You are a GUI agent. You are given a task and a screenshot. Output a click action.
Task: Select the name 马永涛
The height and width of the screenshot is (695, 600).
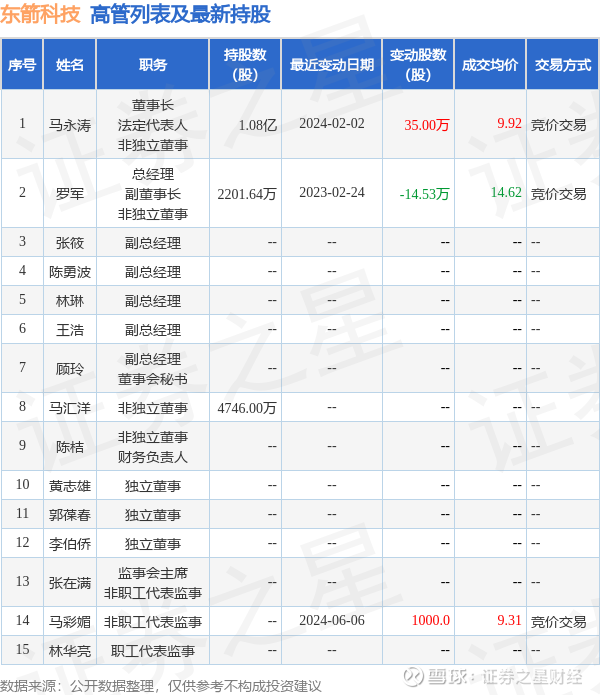[x=70, y=125]
